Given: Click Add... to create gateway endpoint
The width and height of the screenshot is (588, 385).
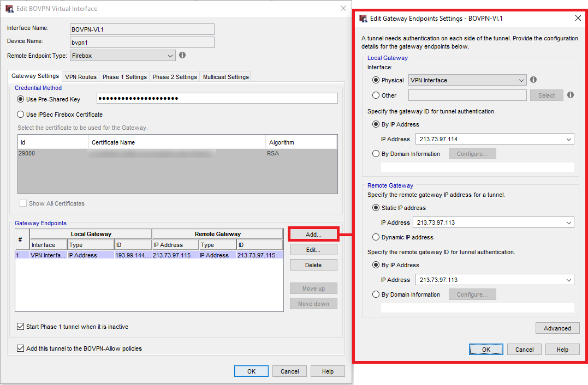Looking at the screenshot, I should point(313,234).
